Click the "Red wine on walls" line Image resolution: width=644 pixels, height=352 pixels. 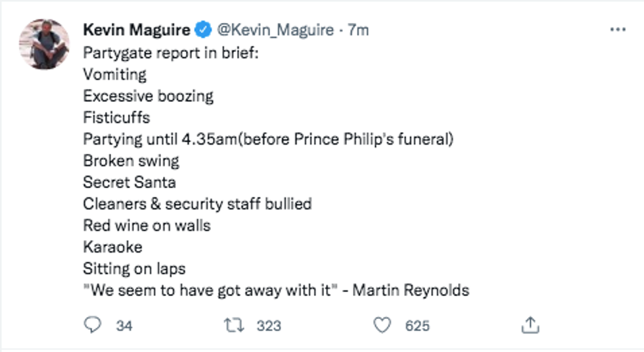(147, 226)
